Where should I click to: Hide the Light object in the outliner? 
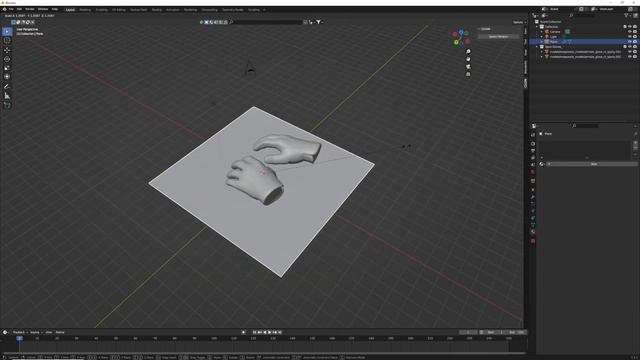630,36
